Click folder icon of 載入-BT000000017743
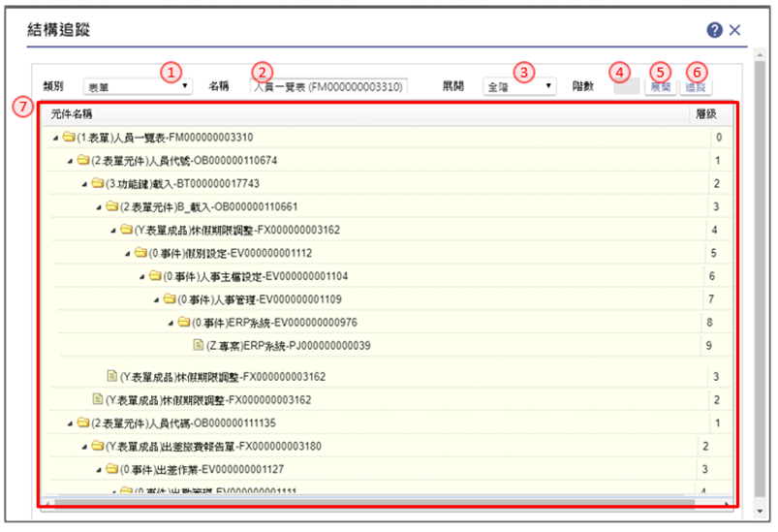 (x=97, y=183)
